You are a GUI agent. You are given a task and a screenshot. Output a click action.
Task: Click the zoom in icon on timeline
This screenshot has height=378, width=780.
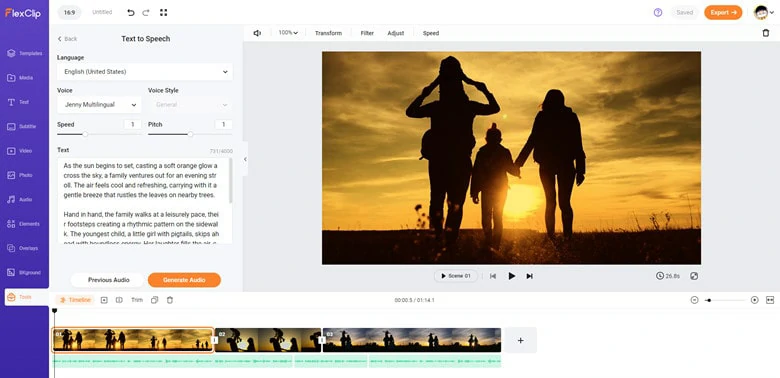click(x=755, y=300)
